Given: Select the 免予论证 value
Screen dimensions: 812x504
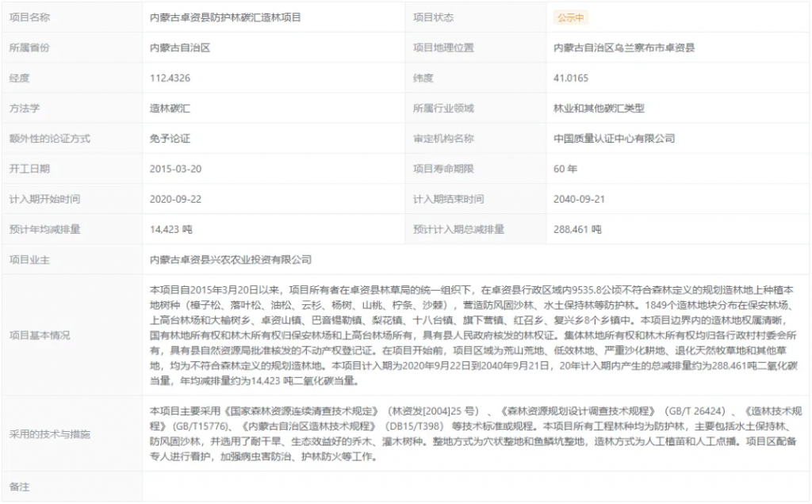Looking at the screenshot, I should [x=170, y=138].
